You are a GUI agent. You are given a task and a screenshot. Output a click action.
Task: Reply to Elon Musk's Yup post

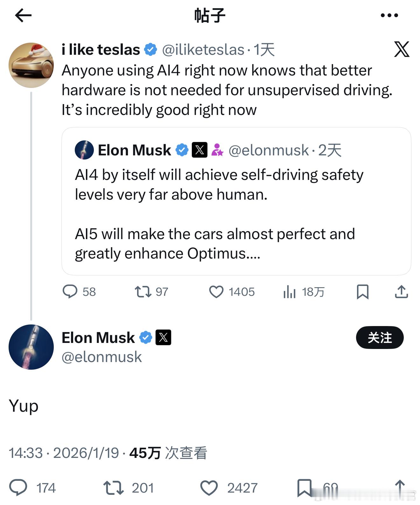point(18,487)
